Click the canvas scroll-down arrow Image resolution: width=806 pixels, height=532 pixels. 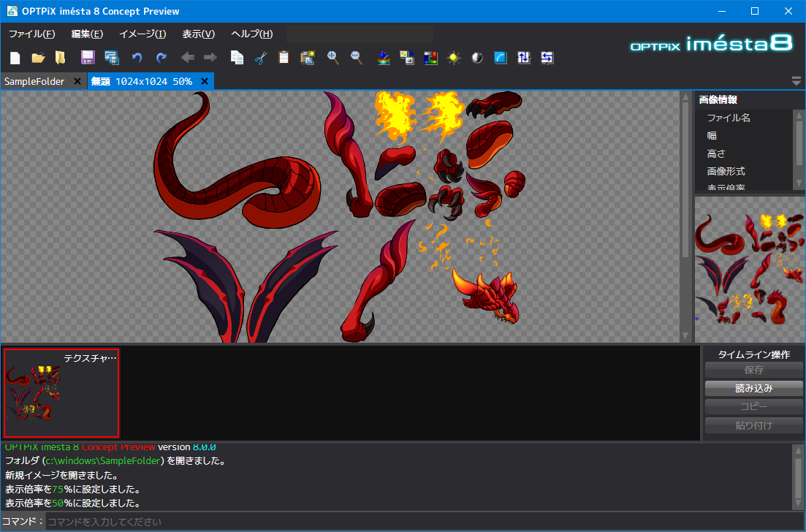685,335
